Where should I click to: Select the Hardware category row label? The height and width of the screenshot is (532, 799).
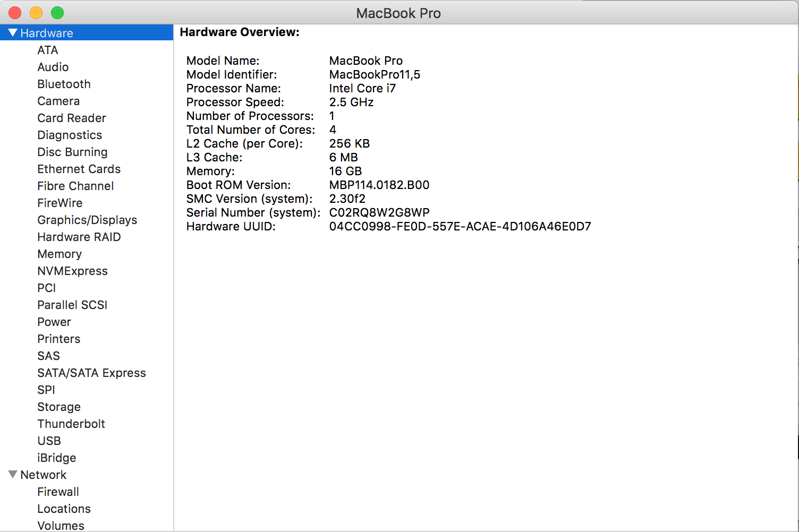tap(47, 33)
